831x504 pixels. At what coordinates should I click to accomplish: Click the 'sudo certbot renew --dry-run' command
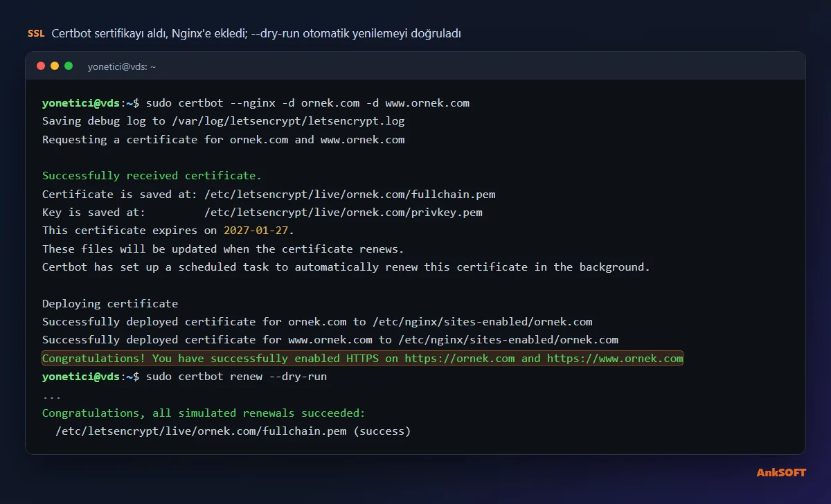point(236,377)
